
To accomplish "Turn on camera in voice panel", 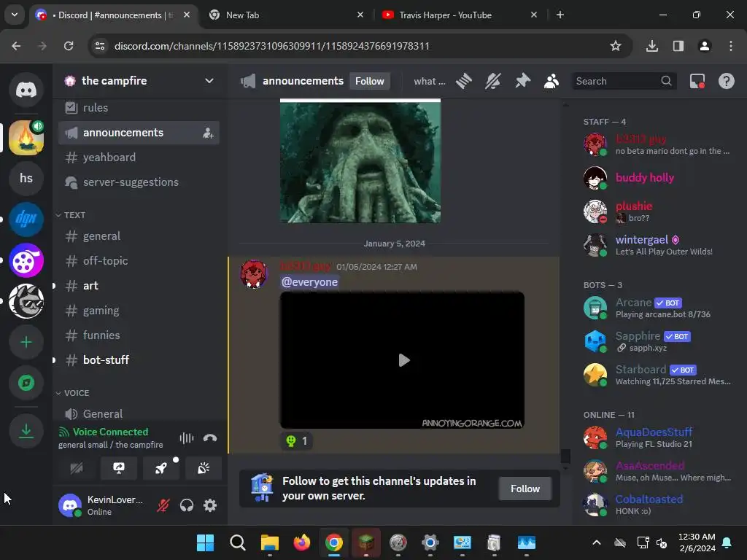I will [77, 468].
